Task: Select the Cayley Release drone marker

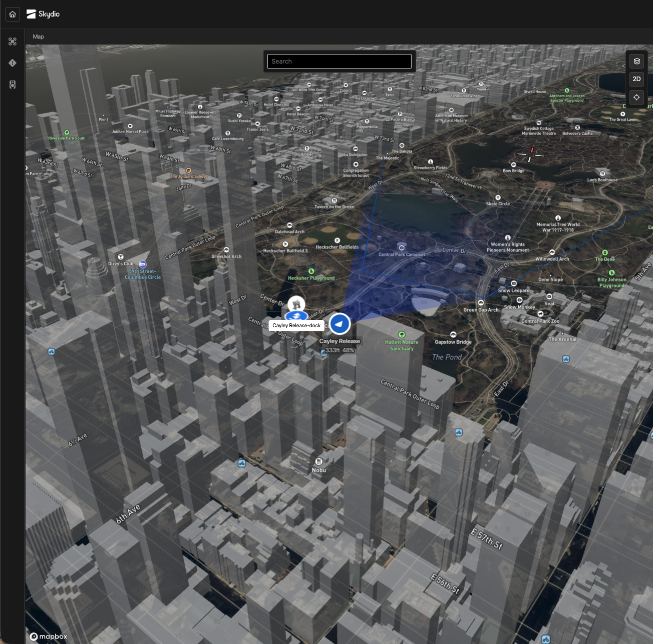Action: 339,324
